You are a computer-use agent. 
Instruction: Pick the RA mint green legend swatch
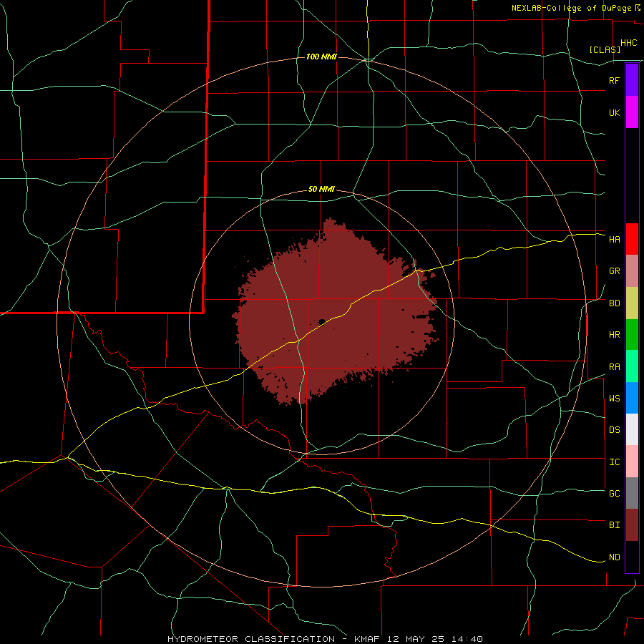(x=632, y=366)
